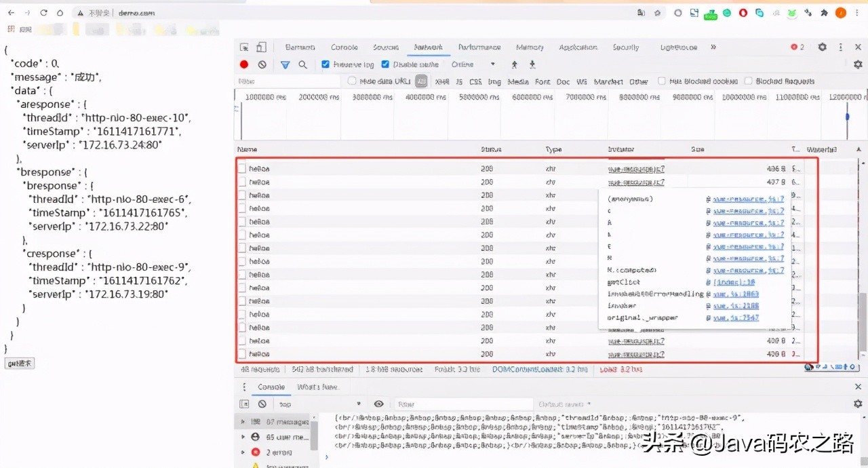Image resolution: width=868 pixels, height=468 pixels.
Task: Open the Application tab
Action: (x=578, y=47)
